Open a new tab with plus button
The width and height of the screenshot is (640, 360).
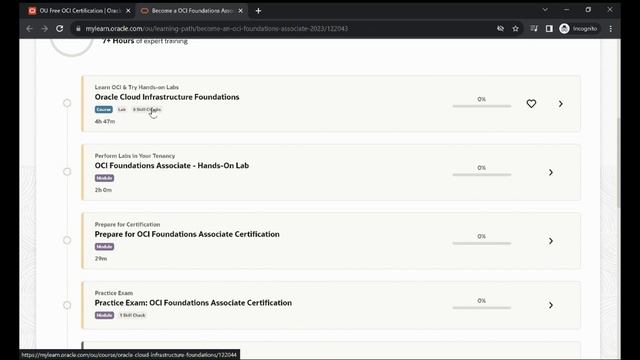[x=258, y=11]
